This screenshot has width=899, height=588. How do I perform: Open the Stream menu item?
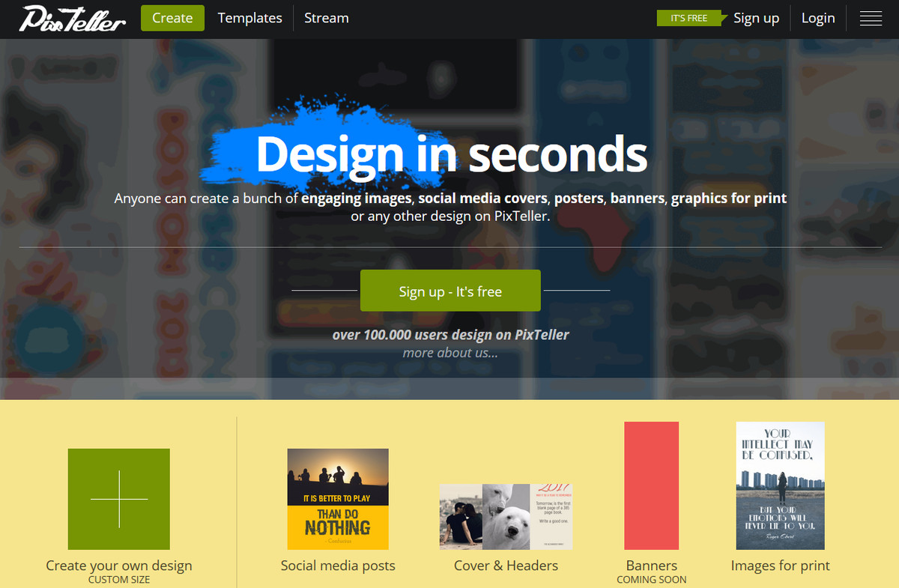(327, 18)
